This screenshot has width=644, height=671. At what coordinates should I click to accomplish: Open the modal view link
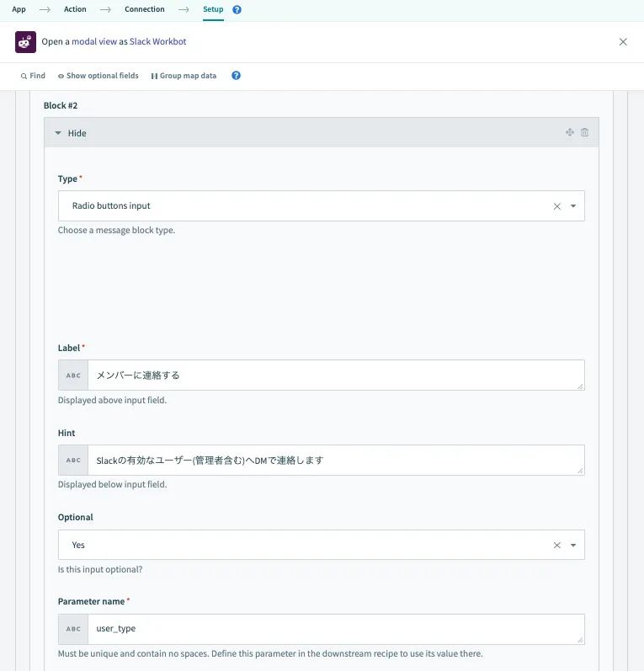click(x=94, y=41)
